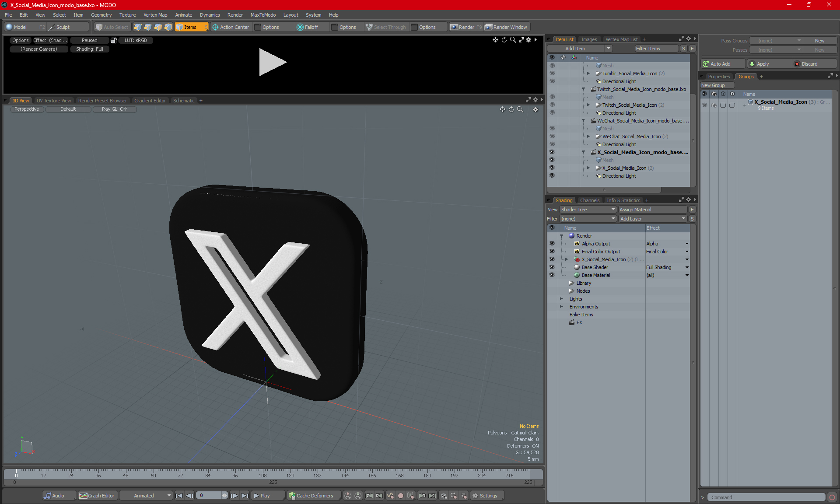The image size is (840, 504).
Task: Open the 3D viewport settings gear
Action: (x=535, y=109)
